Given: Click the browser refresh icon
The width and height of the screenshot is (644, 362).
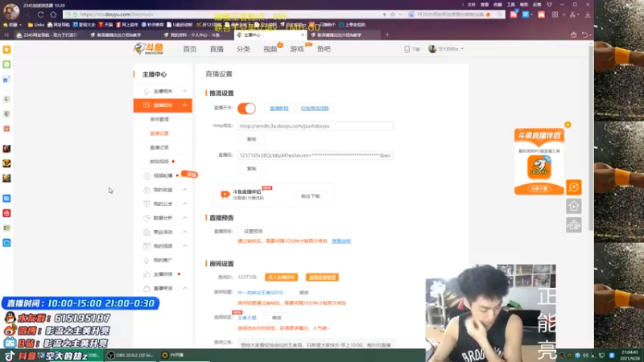Looking at the screenshot, I should (41, 14).
